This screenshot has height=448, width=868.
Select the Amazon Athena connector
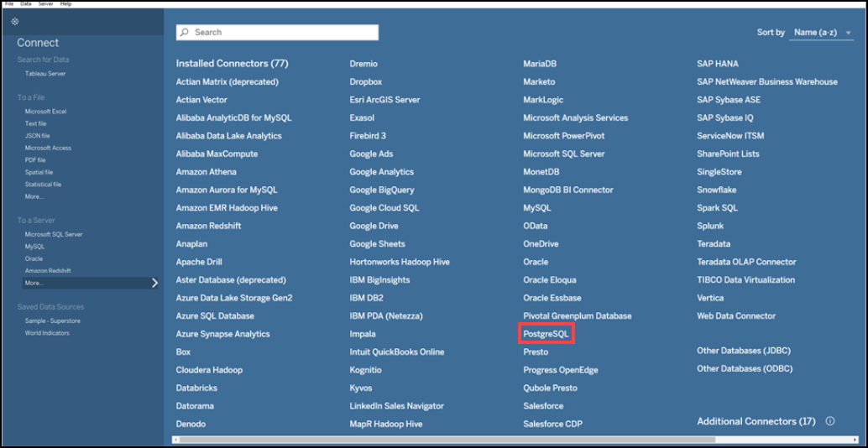tap(207, 172)
